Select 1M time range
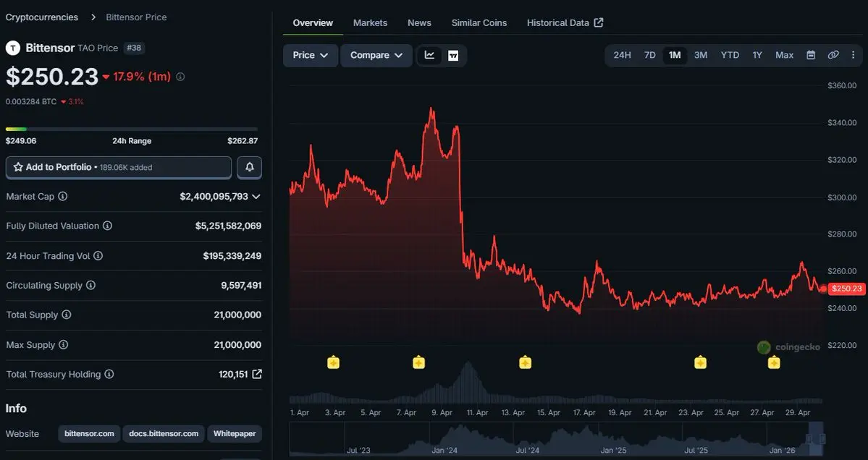Image resolution: width=868 pixels, height=460 pixels. (675, 55)
